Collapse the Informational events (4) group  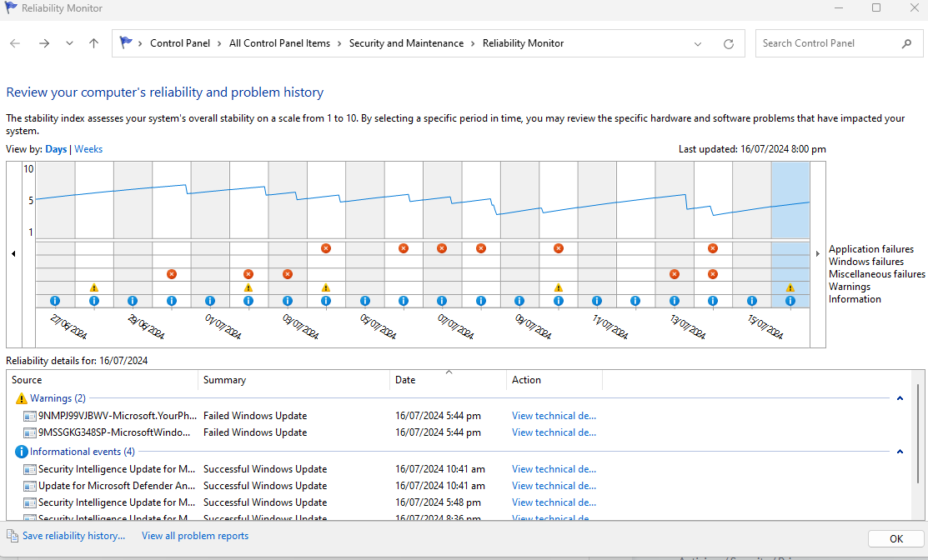click(x=900, y=452)
